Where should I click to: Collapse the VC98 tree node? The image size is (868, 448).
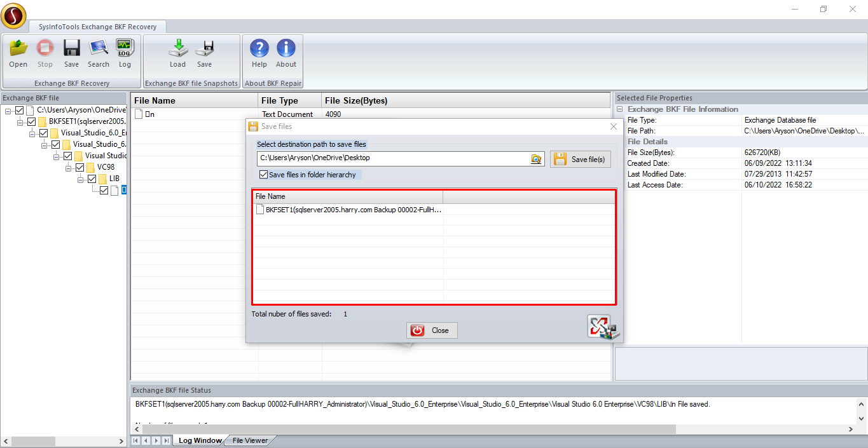[x=68, y=168]
